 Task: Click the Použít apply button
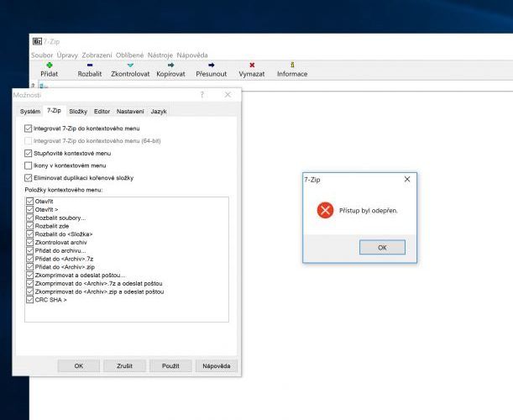coord(170,366)
